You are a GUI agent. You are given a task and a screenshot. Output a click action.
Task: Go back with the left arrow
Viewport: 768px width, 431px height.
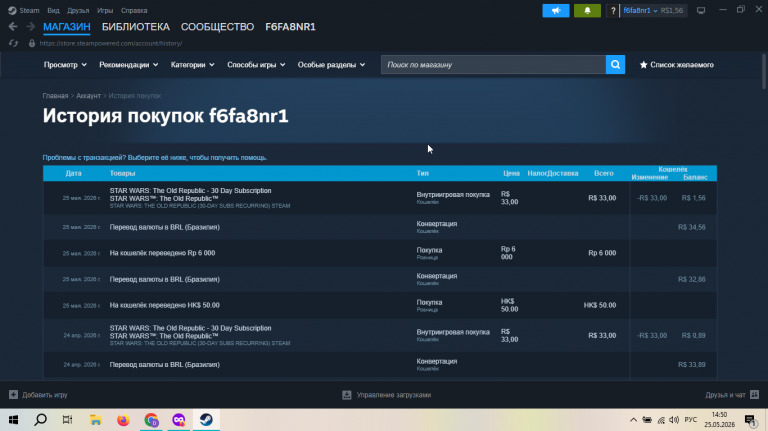pyautogui.click(x=13, y=27)
